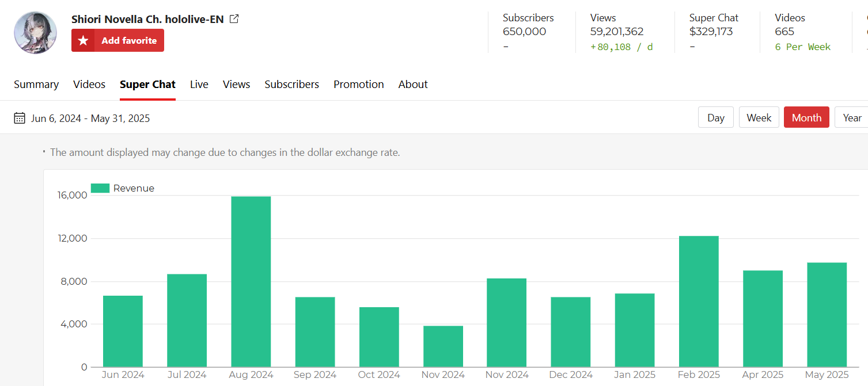Set chart grouping to Week
Image resolution: width=868 pixels, height=386 pixels.
759,117
